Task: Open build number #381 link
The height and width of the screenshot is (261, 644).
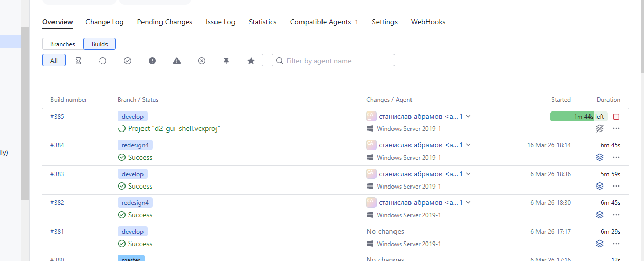Action: point(57,231)
